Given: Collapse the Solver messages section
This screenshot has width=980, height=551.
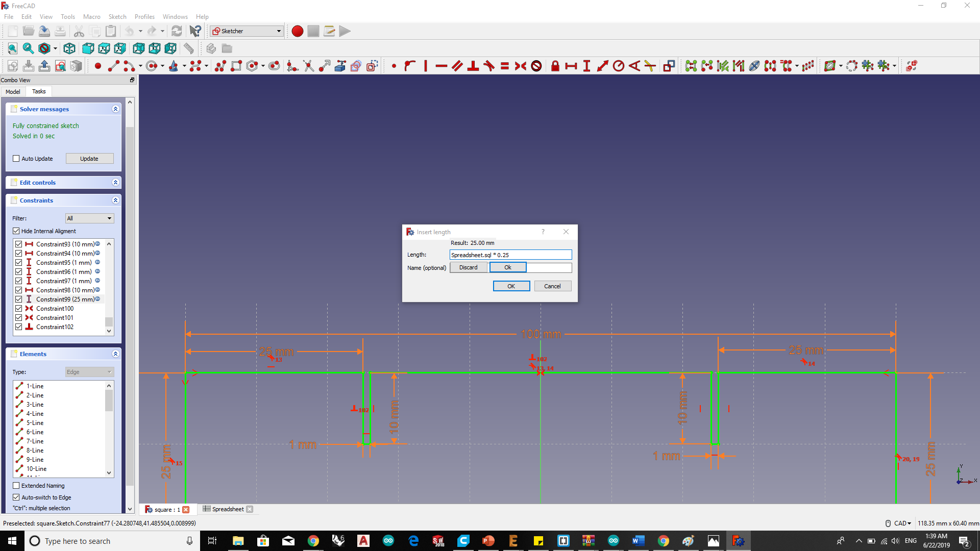Looking at the screenshot, I should (x=115, y=109).
